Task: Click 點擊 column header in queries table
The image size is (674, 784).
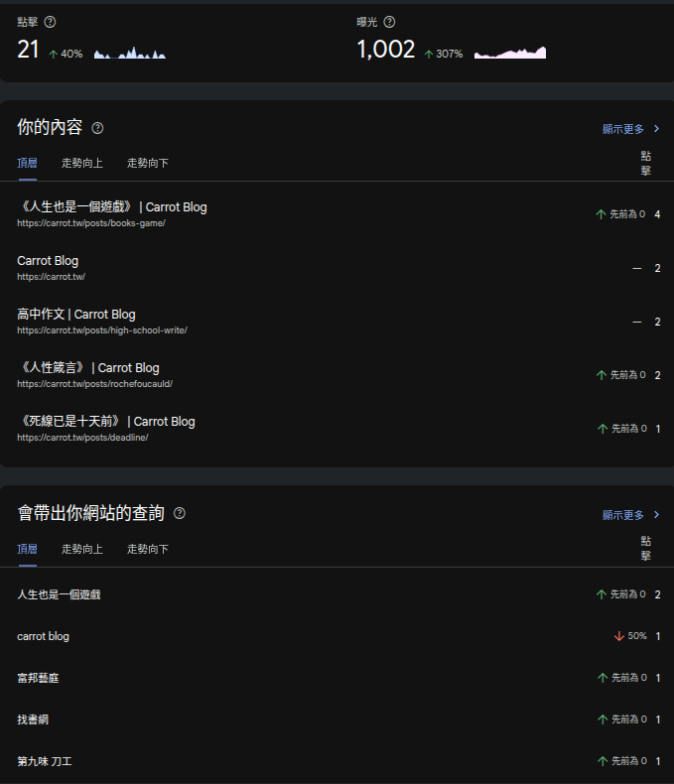Action: tap(646, 548)
